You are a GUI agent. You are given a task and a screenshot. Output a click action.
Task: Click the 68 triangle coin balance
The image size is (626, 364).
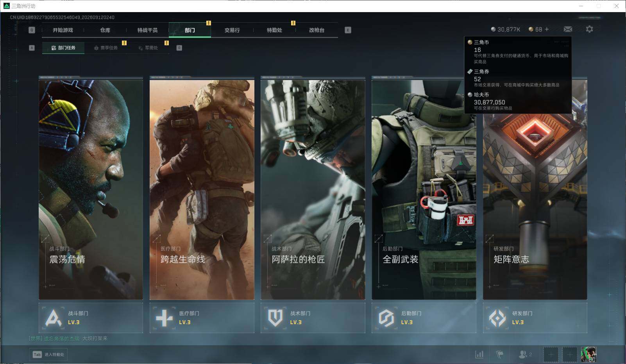(536, 29)
